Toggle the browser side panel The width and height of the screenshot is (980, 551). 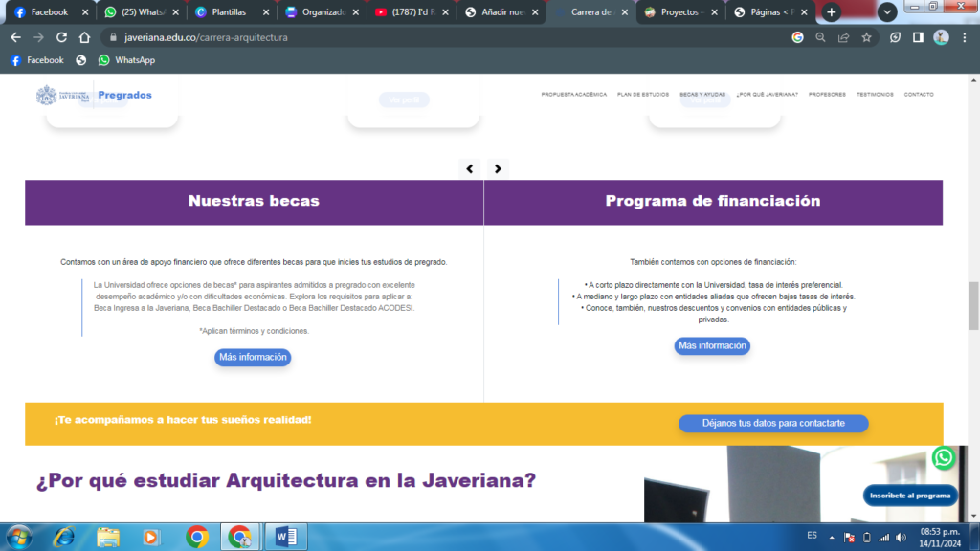click(918, 37)
